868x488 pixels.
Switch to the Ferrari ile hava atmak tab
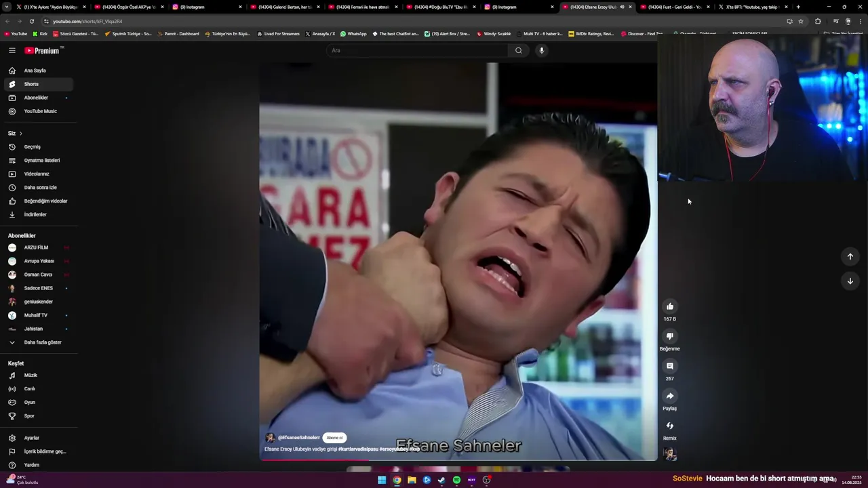click(x=361, y=7)
